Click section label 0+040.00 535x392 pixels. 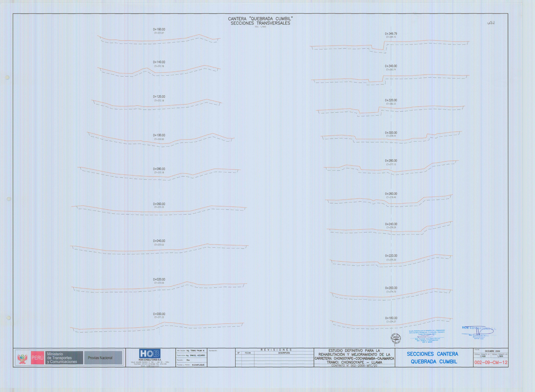[159, 241]
